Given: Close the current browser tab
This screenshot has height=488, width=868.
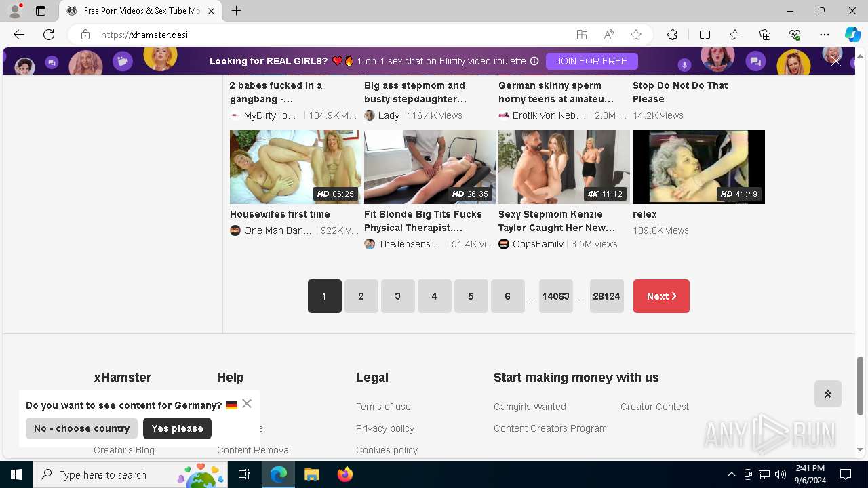Looking at the screenshot, I should [212, 11].
